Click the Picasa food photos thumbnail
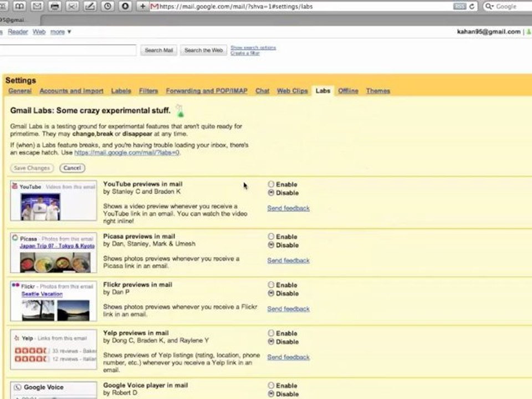532x399 pixels. [55, 262]
